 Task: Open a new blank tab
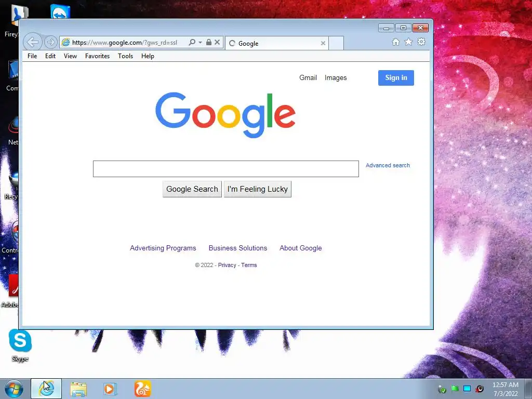(x=336, y=43)
